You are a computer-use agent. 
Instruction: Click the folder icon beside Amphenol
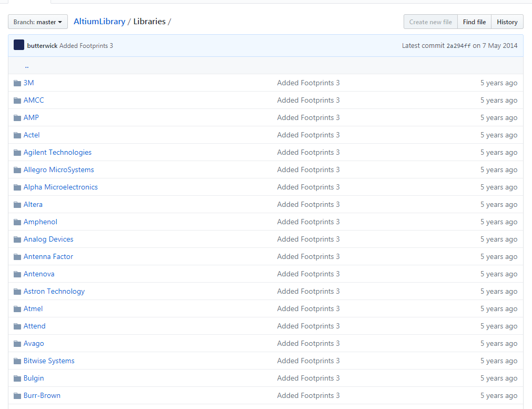(17, 222)
